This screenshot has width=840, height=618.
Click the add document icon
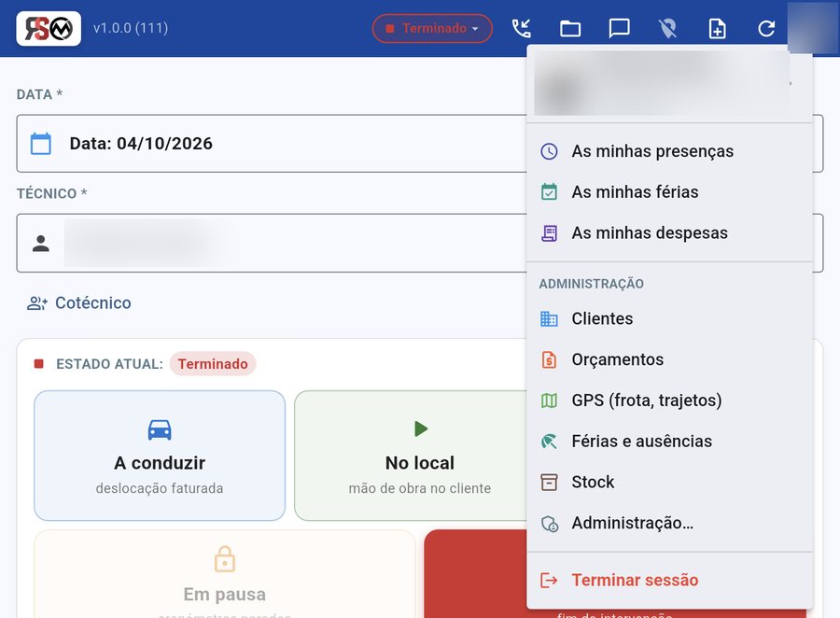[x=717, y=28]
